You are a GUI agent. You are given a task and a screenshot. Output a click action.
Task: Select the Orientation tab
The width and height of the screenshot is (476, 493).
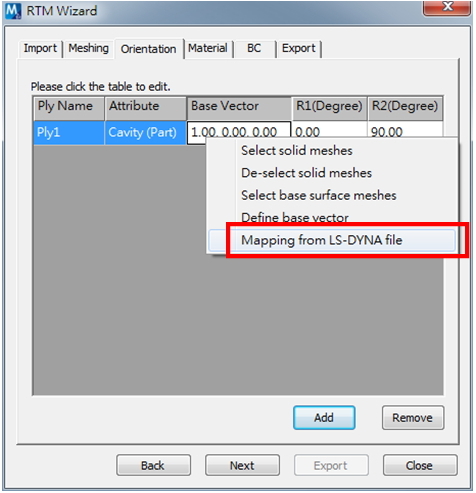(x=149, y=49)
